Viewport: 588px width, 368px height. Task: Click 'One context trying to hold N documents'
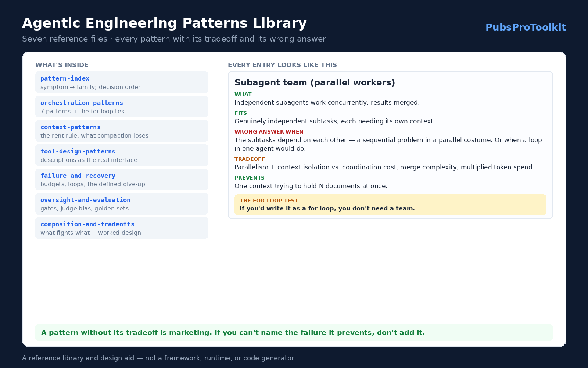point(311,186)
